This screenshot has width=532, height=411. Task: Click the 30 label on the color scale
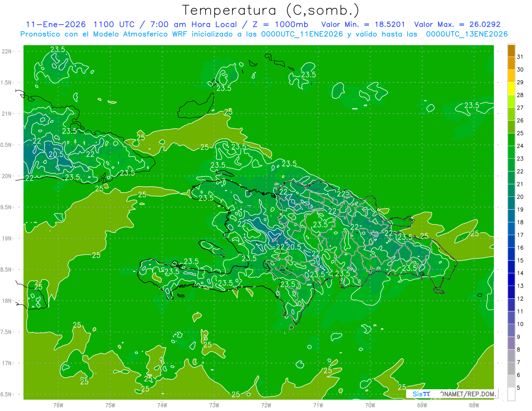[520, 70]
